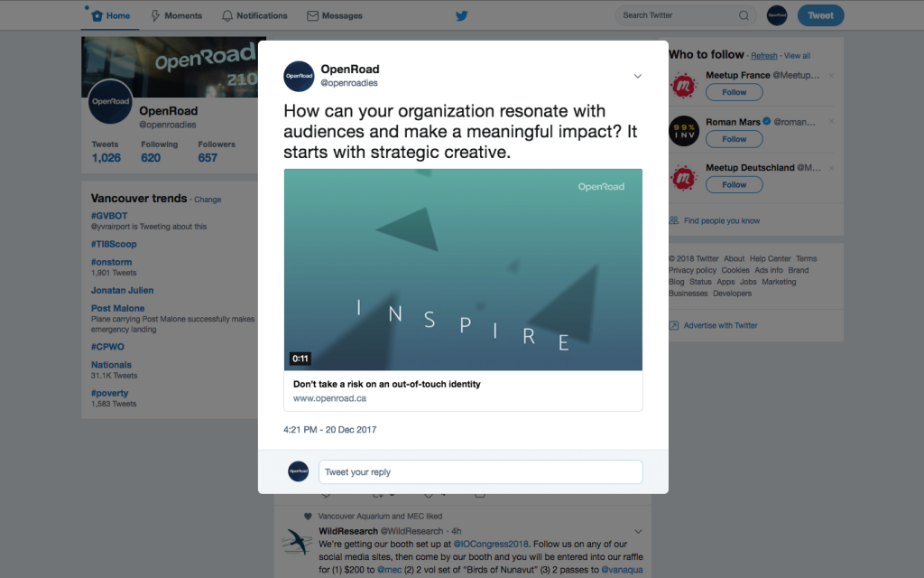
Task: Click the Twitter bird logo
Action: click(461, 15)
